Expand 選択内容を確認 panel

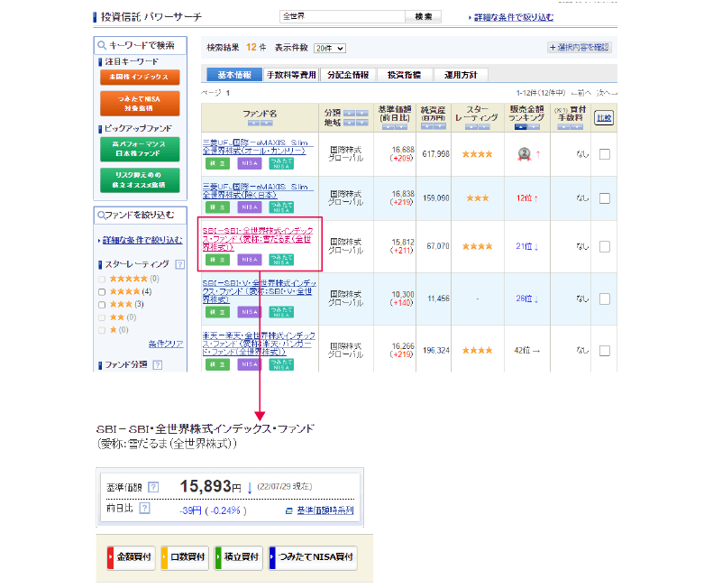point(580,47)
